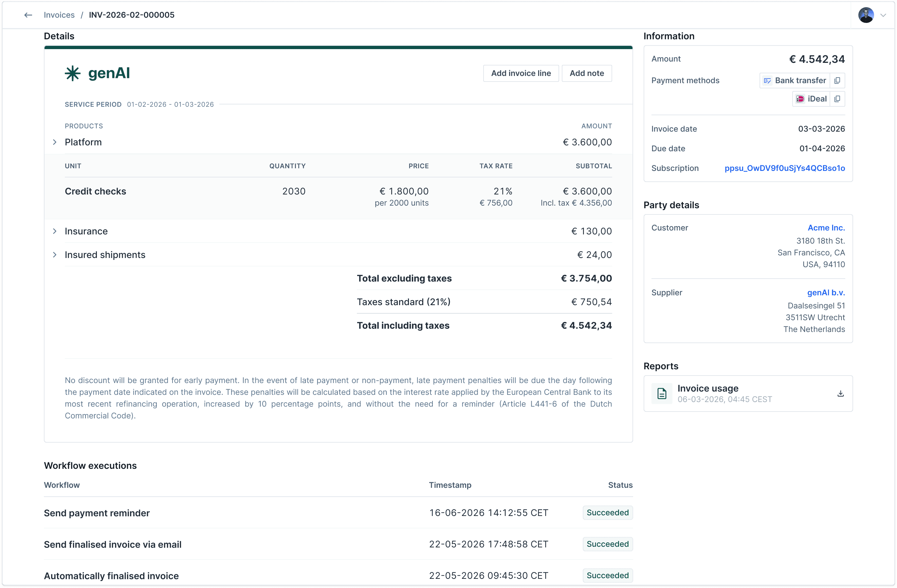Copy the Bank transfer payment details
The image size is (897, 588).
[837, 80]
